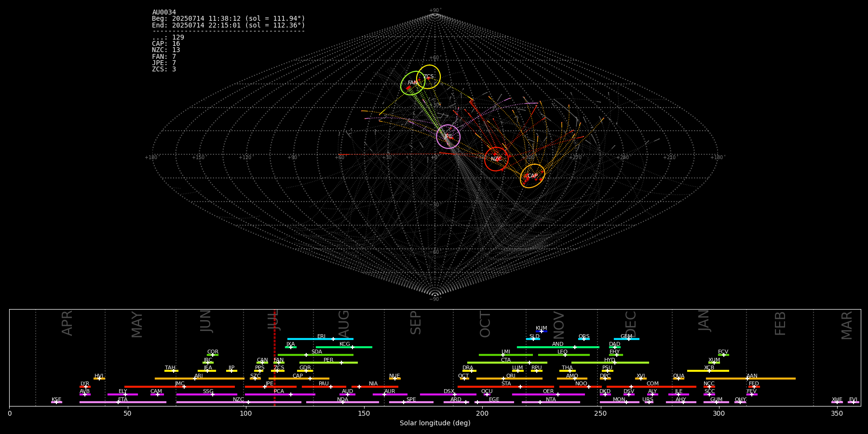Click the 'ZCS: 3' legend count
Viewport: 868px width, 434px height.
coord(164,69)
